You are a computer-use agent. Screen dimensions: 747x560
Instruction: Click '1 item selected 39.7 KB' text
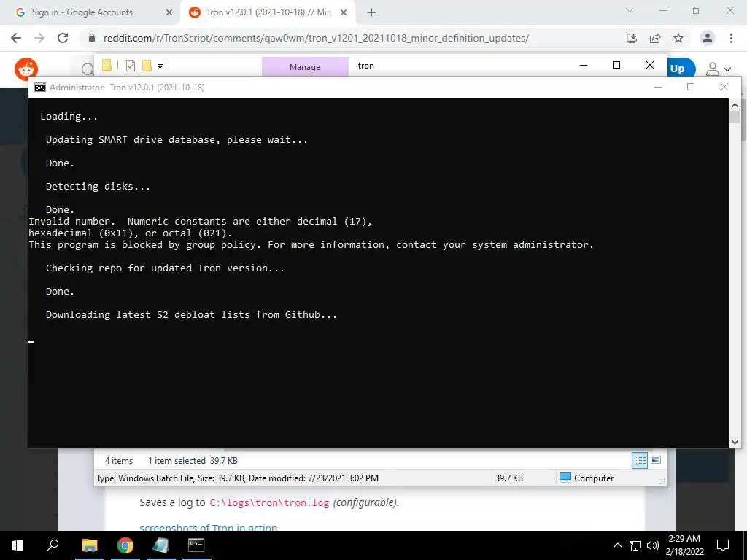click(x=193, y=461)
